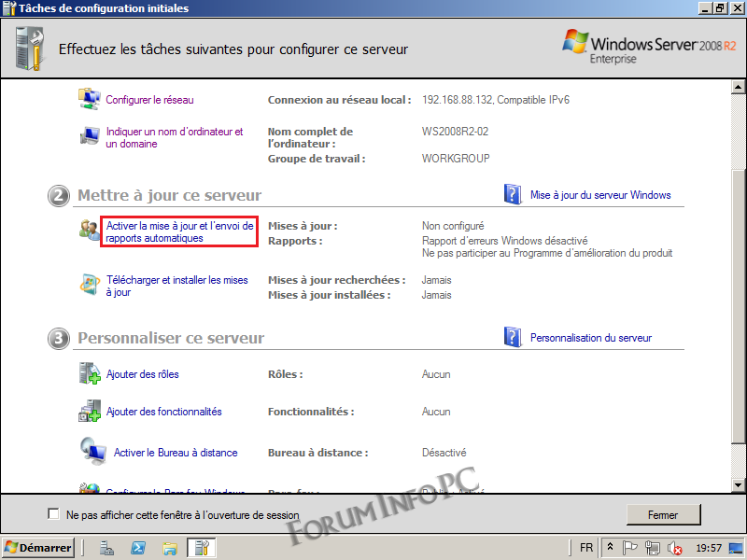Viewport: 747px width, 560px height.
Task: Click 'Ne pas participer au Programme d'amélioration du produit'
Action: pyautogui.click(x=547, y=253)
